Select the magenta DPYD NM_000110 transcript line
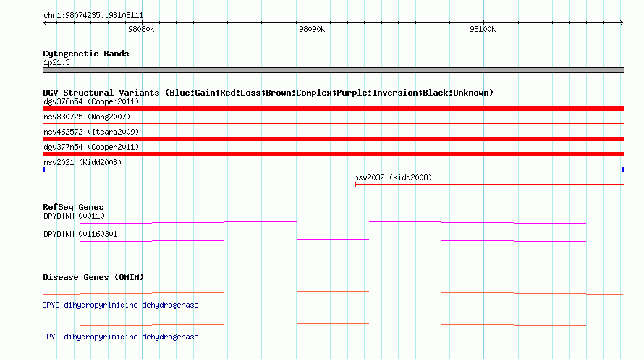The image size is (644, 359). (x=333, y=222)
